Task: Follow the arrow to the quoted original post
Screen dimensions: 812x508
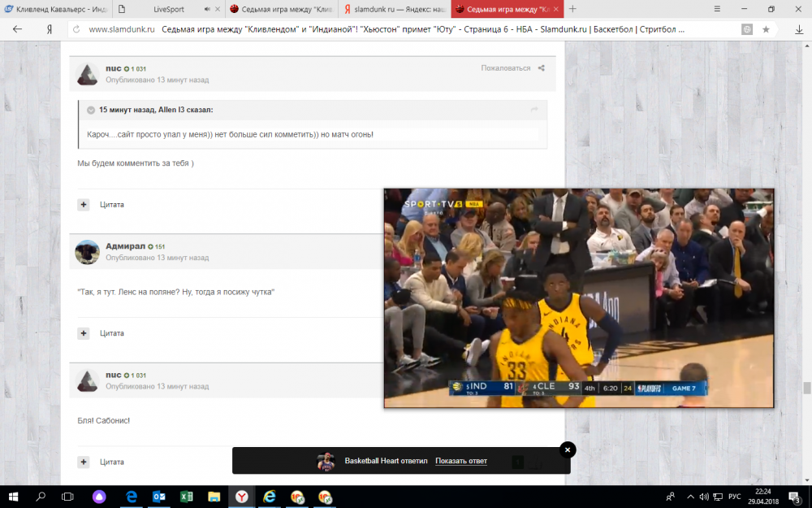Action: (x=534, y=110)
